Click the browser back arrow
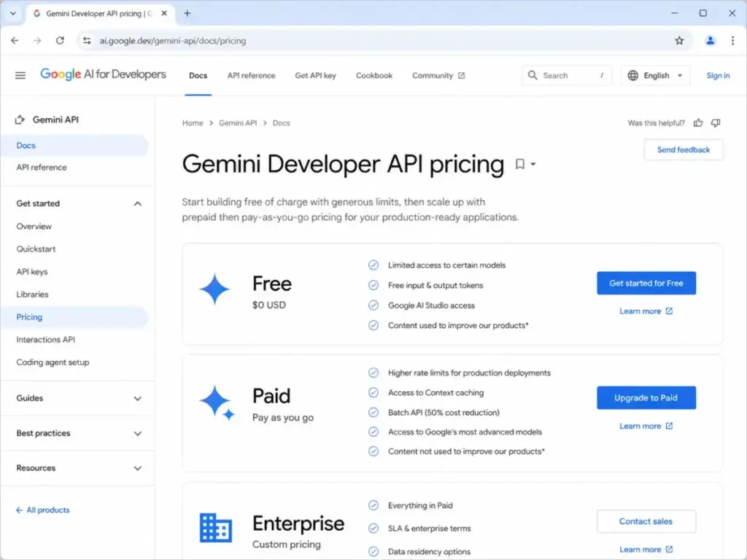This screenshot has height=560, width=747. (x=15, y=41)
